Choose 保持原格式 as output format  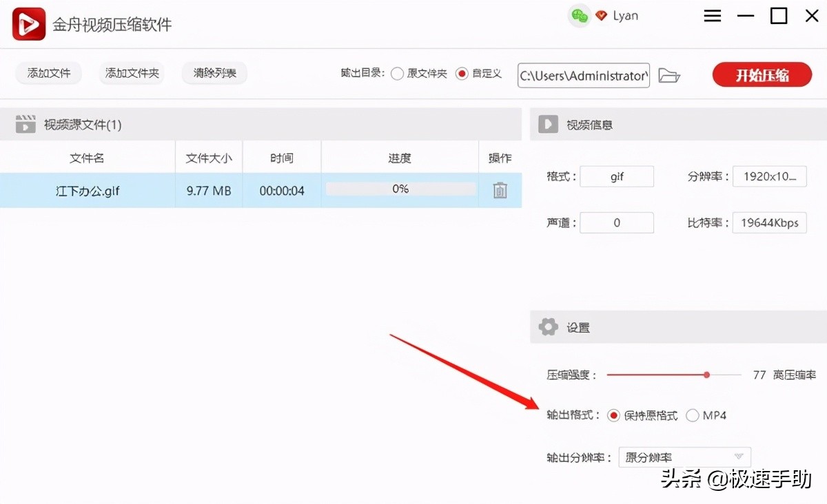[613, 415]
